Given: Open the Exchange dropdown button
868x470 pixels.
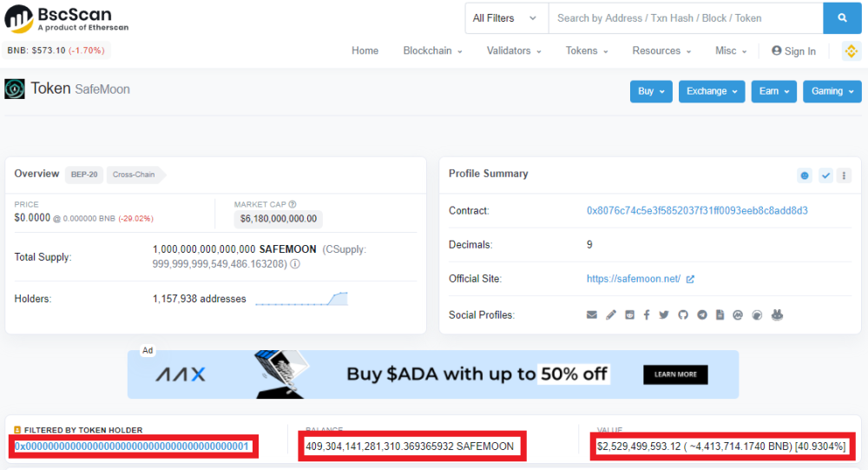Looking at the screenshot, I should point(712,91).
